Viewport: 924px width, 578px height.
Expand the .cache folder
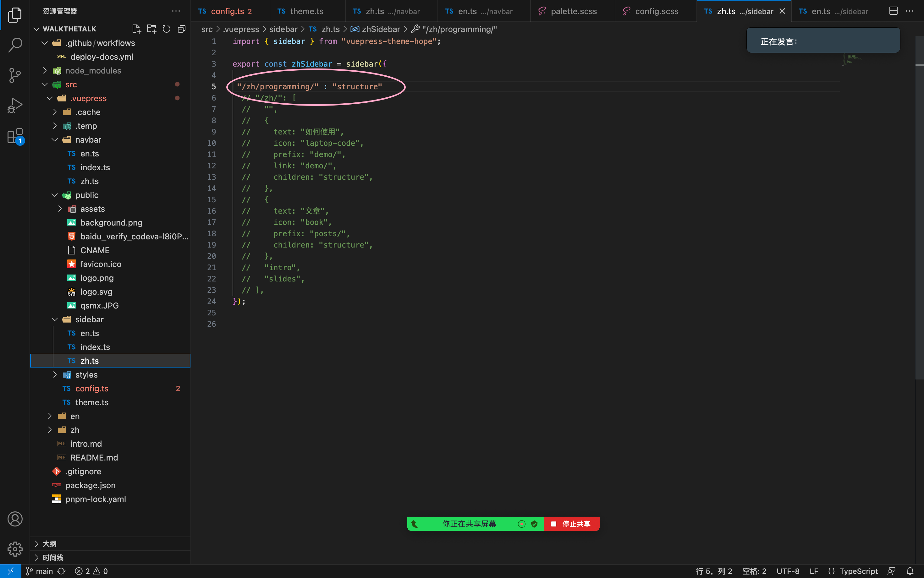pos(55,112)
